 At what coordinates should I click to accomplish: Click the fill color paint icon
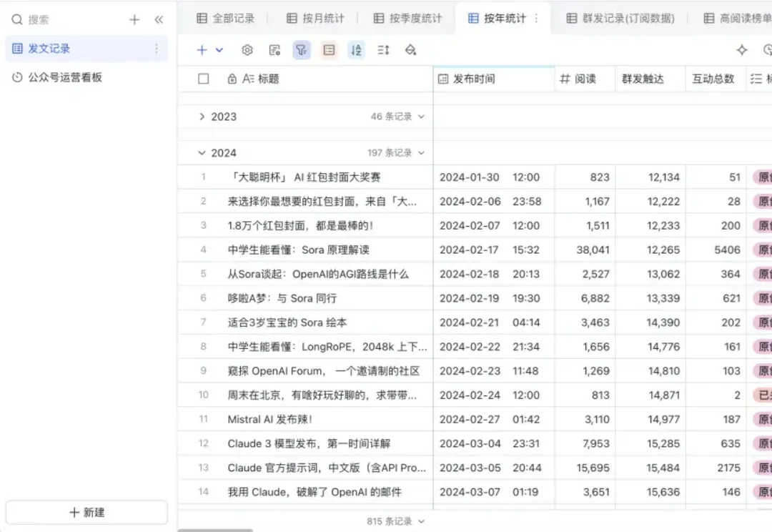(410, 50)
